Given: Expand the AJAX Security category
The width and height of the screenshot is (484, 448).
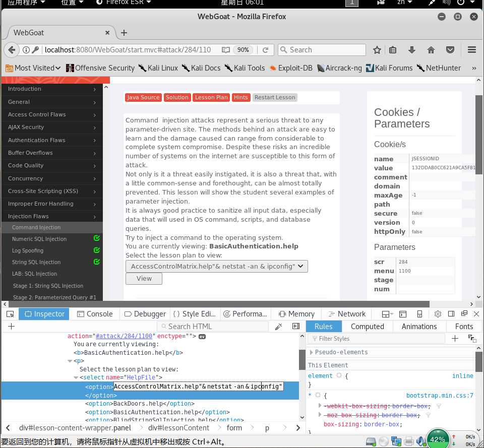Looking at the screenshot, I should point(52,127).
